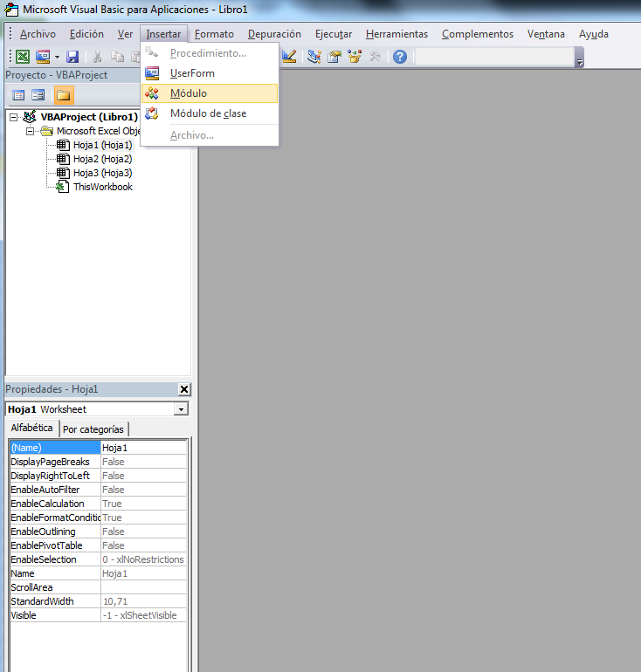
Task: Open the Formato menu
Action: coord(214,34)
